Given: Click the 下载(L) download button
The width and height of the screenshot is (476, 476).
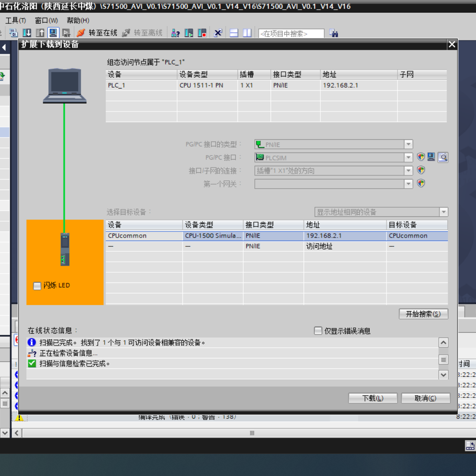Looking at the screenshot, I should [x=373, y=398].
